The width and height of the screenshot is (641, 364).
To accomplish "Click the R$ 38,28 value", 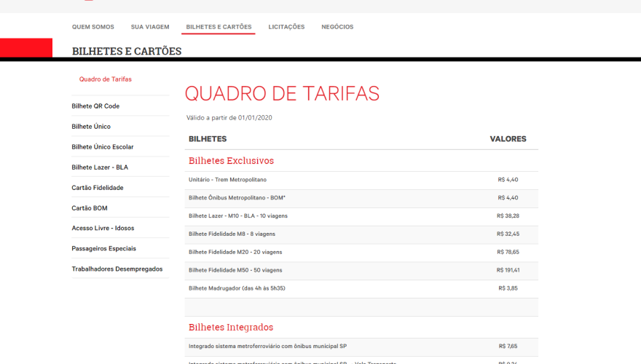I will click(x=508, y=216).
